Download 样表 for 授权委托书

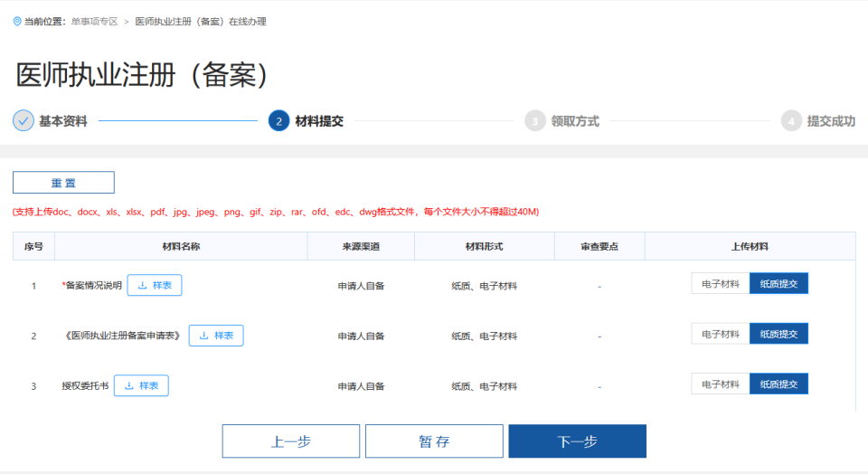141,386
